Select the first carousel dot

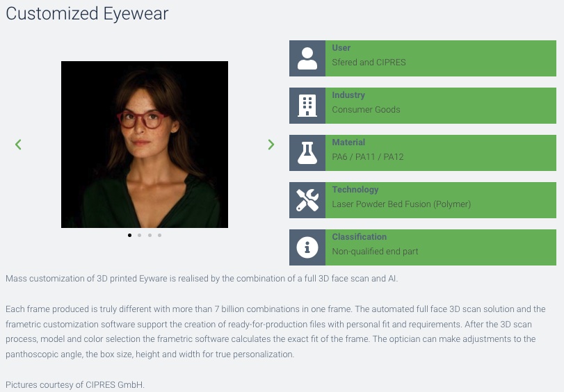click(129, 235)
